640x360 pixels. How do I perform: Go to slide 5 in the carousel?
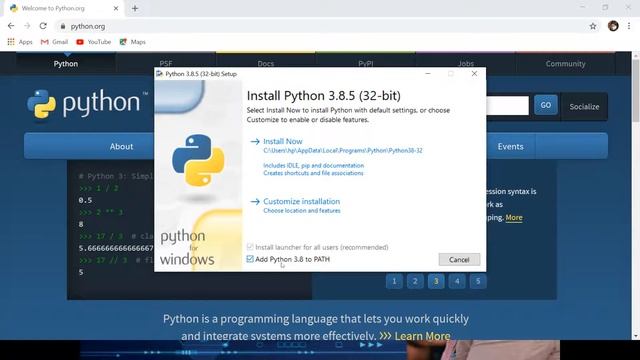click(x=478, y=281)
